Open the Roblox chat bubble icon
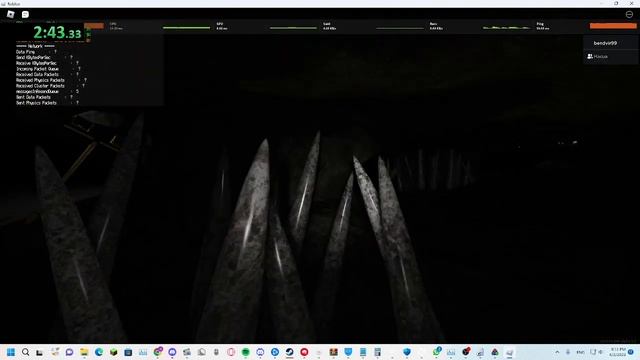 pos(25,14)
